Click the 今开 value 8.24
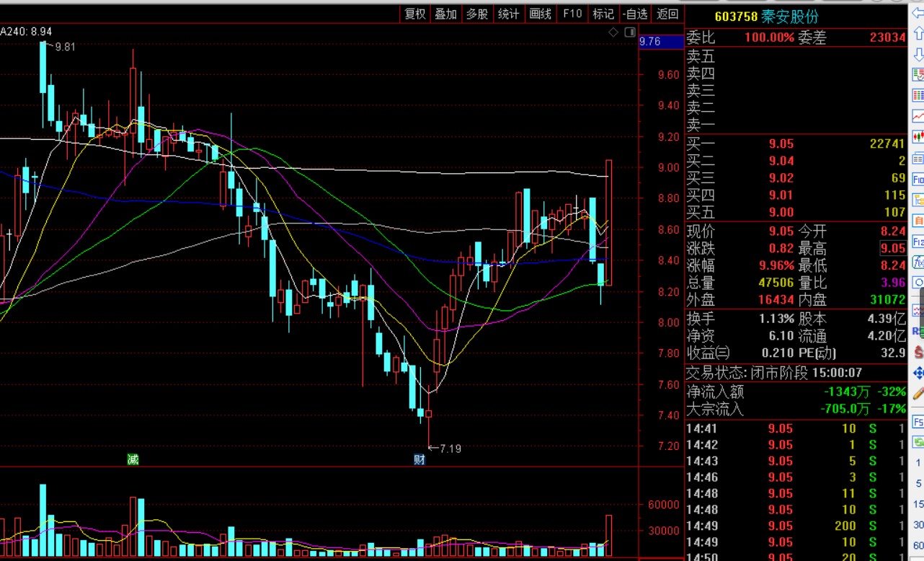 [x=893, y=231]
